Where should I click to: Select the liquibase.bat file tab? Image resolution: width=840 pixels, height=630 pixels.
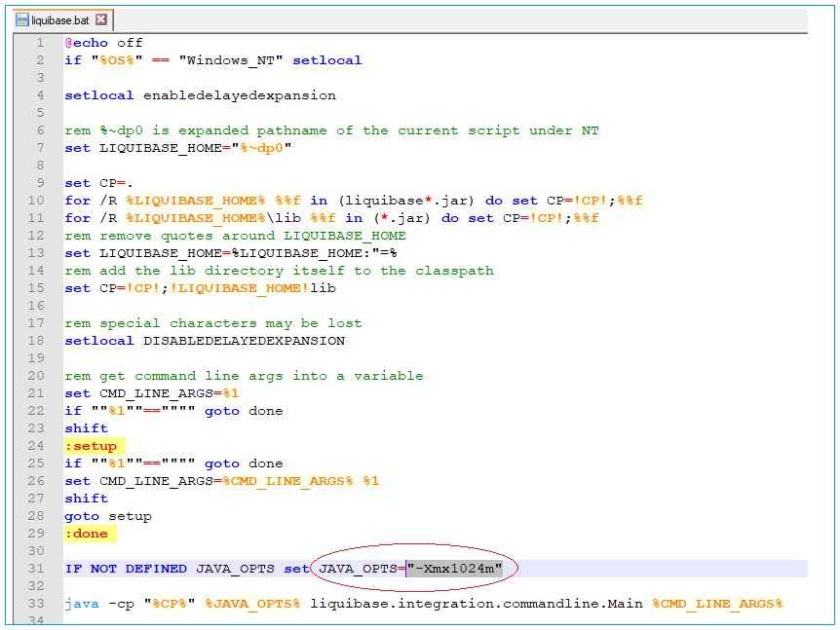(62, 20)
